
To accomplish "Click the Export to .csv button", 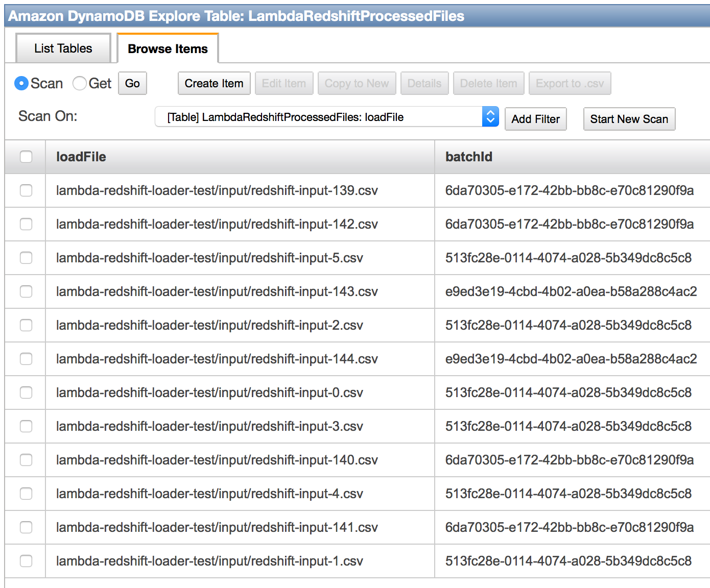I will [x=570, y=83].
